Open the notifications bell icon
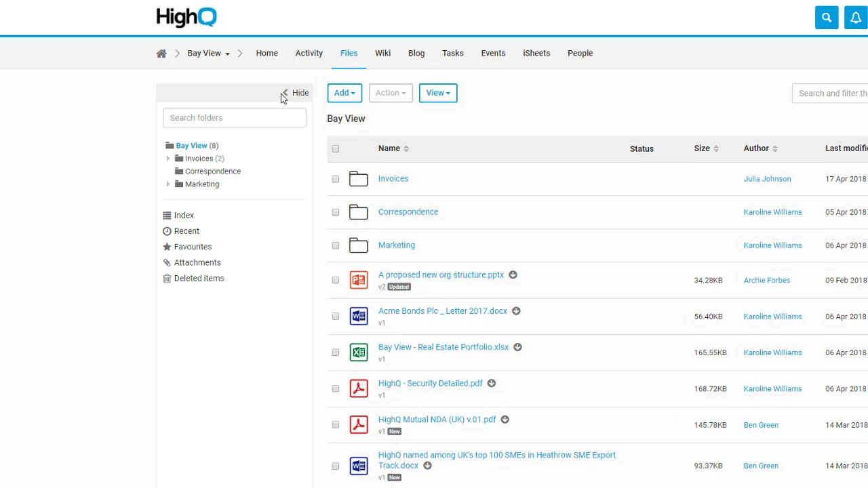The image size is (868, 488). tap(856, 18)
